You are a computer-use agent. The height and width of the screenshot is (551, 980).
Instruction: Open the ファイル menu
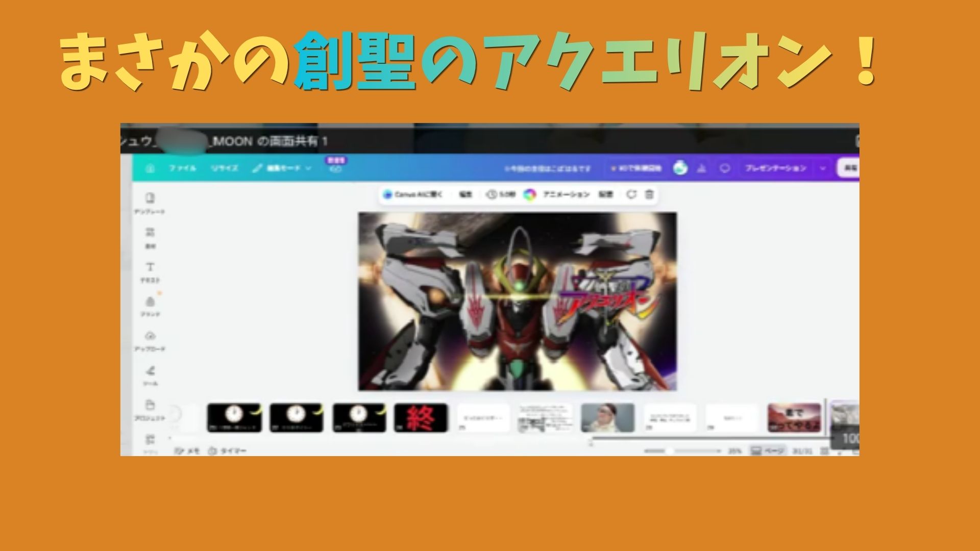coord(183,168)
